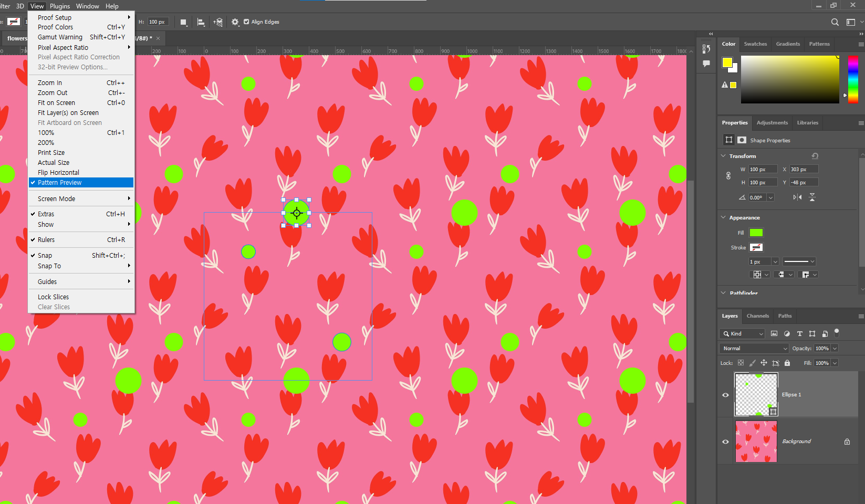Open the path operations icon in options bar
Image resolution: width=865 pixels, height=504 pixels.
(183, 22)
